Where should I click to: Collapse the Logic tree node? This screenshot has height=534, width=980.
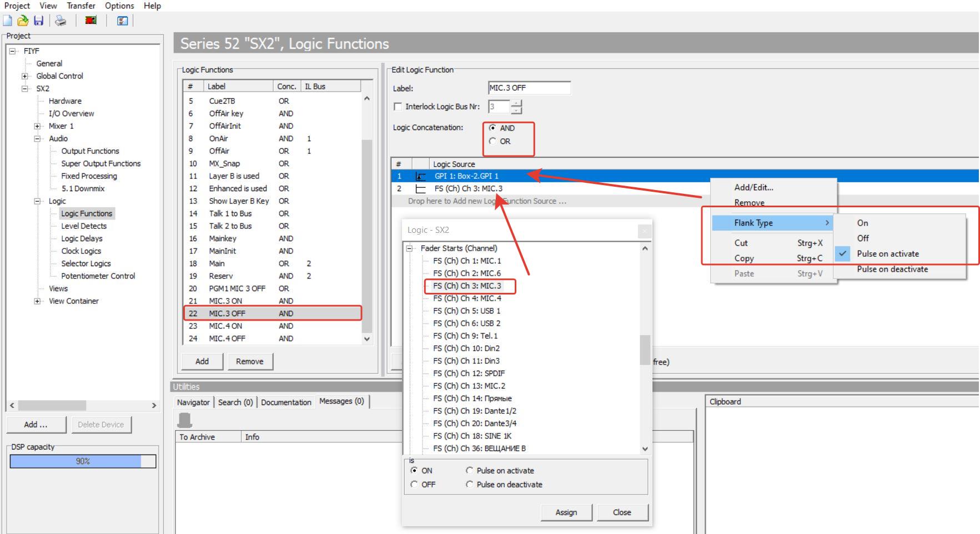coord(37,201)
